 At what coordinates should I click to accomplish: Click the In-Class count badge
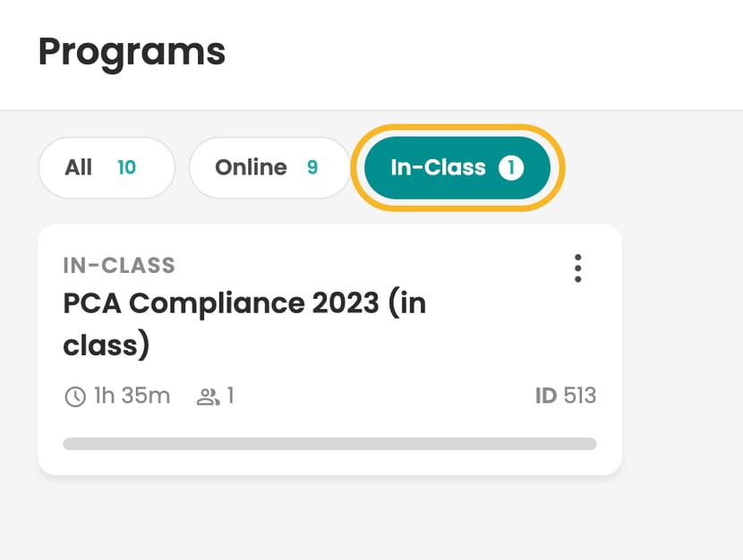(511, 167)
